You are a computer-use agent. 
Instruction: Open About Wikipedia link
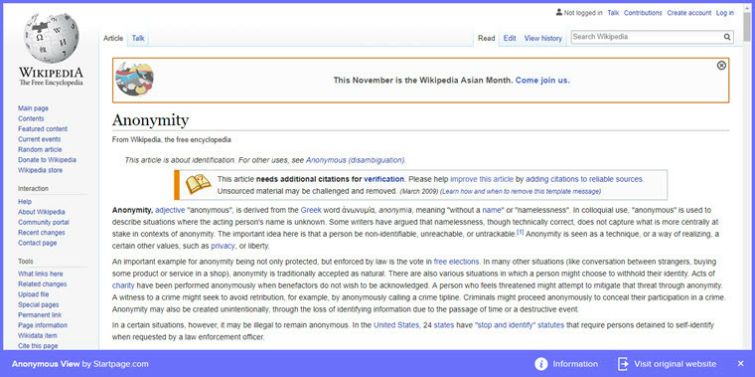tap(41, 212)
